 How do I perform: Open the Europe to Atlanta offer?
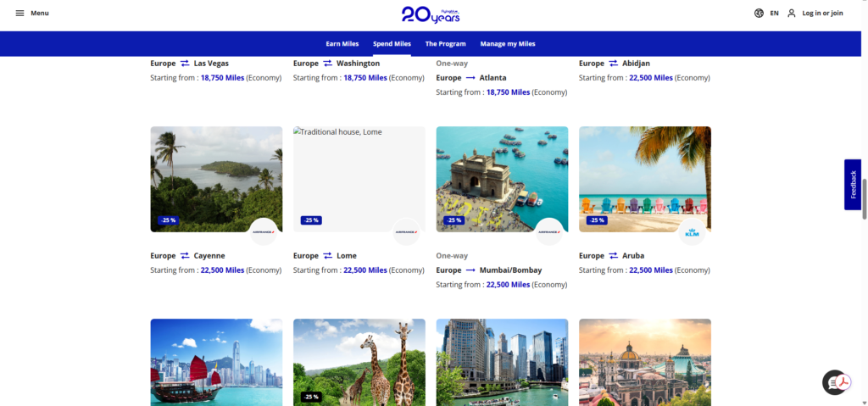point(471,77)
